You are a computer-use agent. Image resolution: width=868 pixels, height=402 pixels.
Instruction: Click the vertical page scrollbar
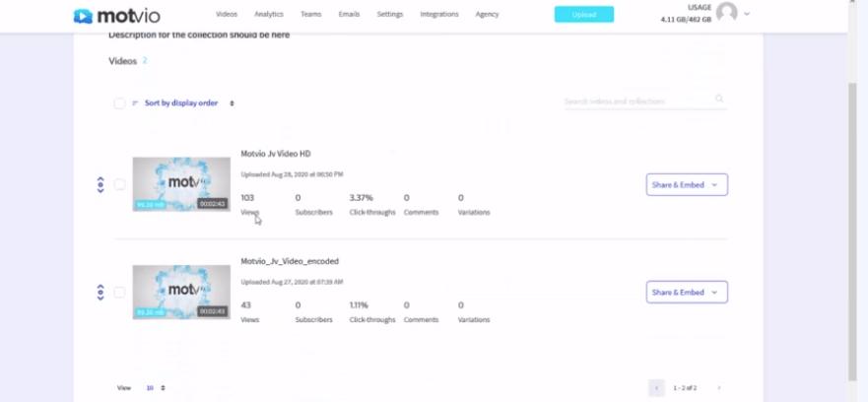click(x=852, y=231)
